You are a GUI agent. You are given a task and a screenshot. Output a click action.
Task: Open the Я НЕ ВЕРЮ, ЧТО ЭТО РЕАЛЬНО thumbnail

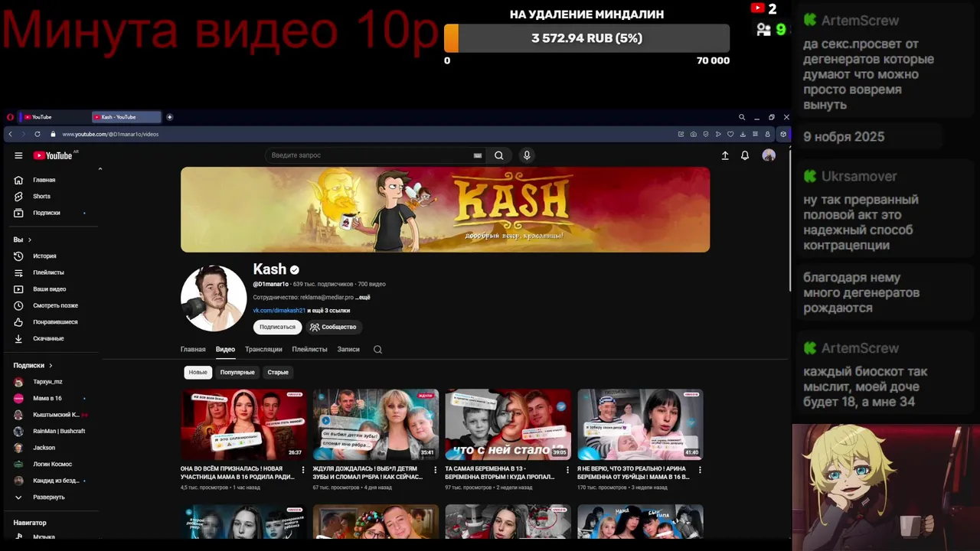640,425
